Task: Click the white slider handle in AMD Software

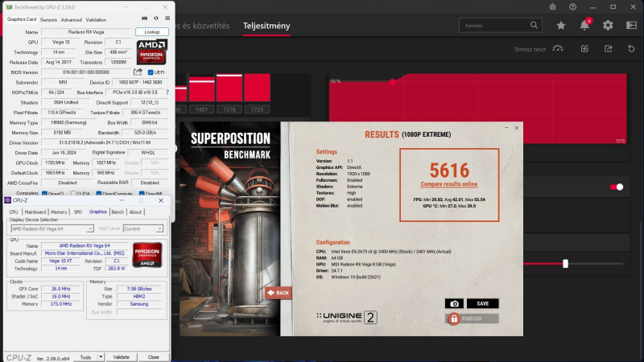Action: [x=565, y=264]
